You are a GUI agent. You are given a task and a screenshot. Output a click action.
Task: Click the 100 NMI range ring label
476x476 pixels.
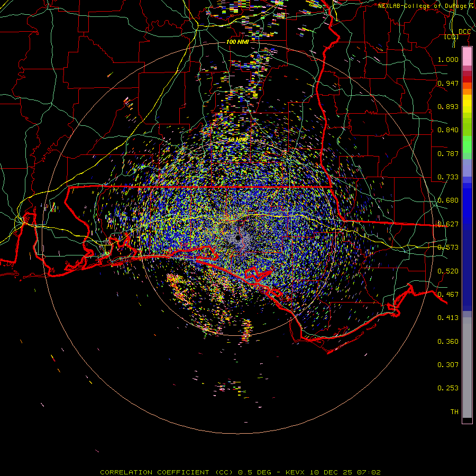click(237, 42)
